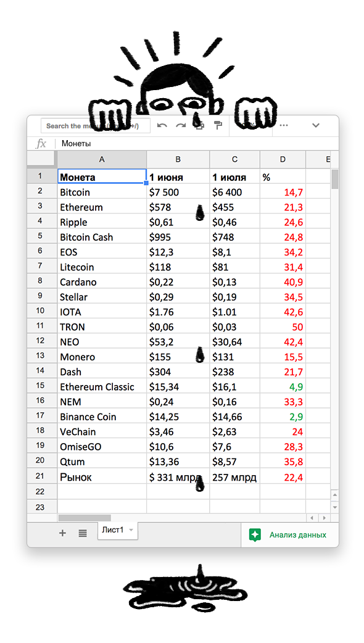Viewport: 364px width, 643px height.
Task: Click the scroll right arrow
Action: (325, 518)
